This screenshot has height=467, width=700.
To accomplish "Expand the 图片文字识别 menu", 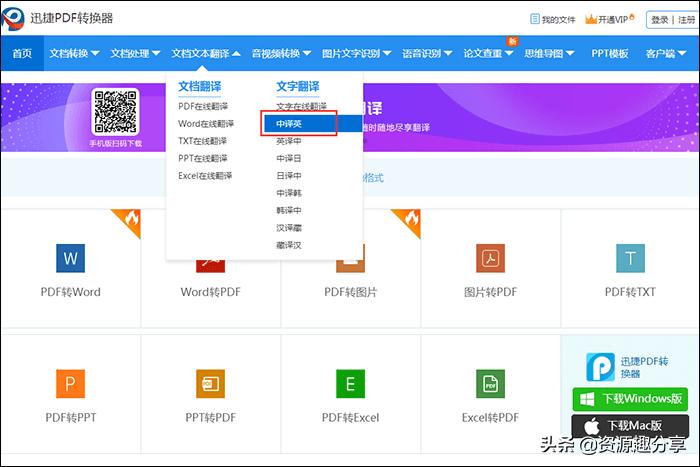I will (x=357, y=54).
